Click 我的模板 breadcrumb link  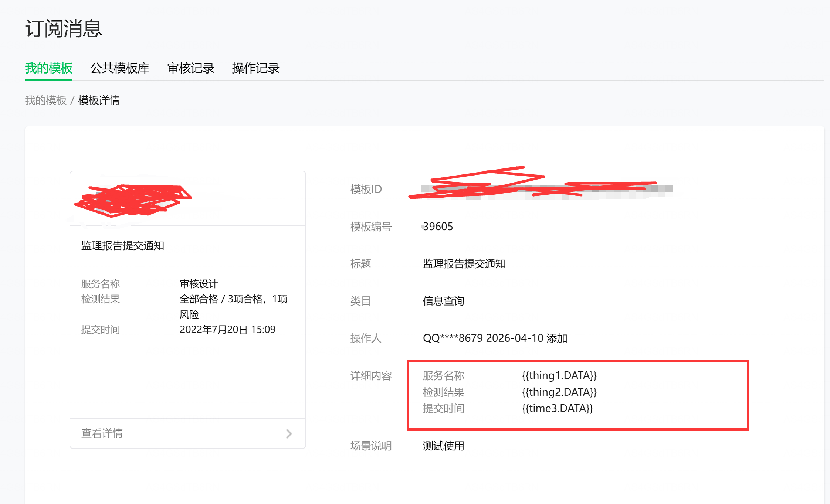coord(45,100)
